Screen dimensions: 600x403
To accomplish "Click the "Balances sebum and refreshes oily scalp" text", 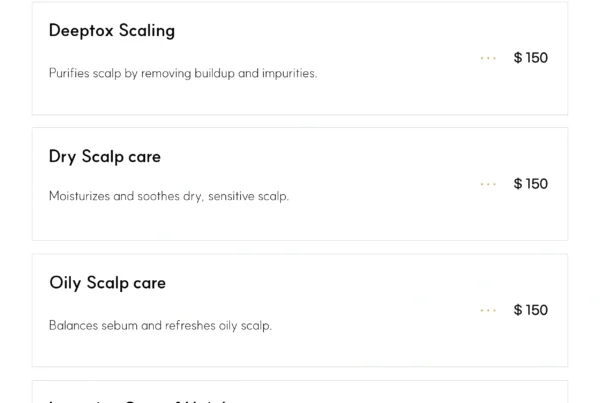I will tap(160, 325).
